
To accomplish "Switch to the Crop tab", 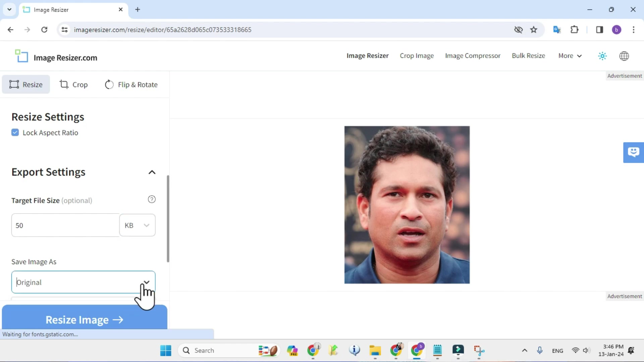I will [x=73, y=84].
